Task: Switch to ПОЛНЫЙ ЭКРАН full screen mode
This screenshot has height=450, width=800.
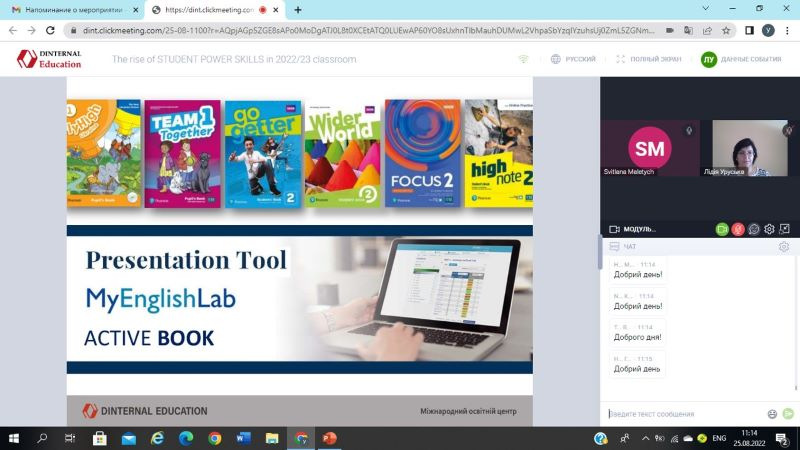Action: click(x=648, y=59)
